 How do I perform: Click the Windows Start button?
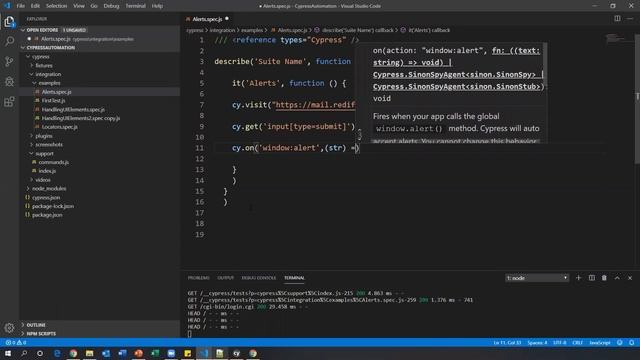pos(8,353)
